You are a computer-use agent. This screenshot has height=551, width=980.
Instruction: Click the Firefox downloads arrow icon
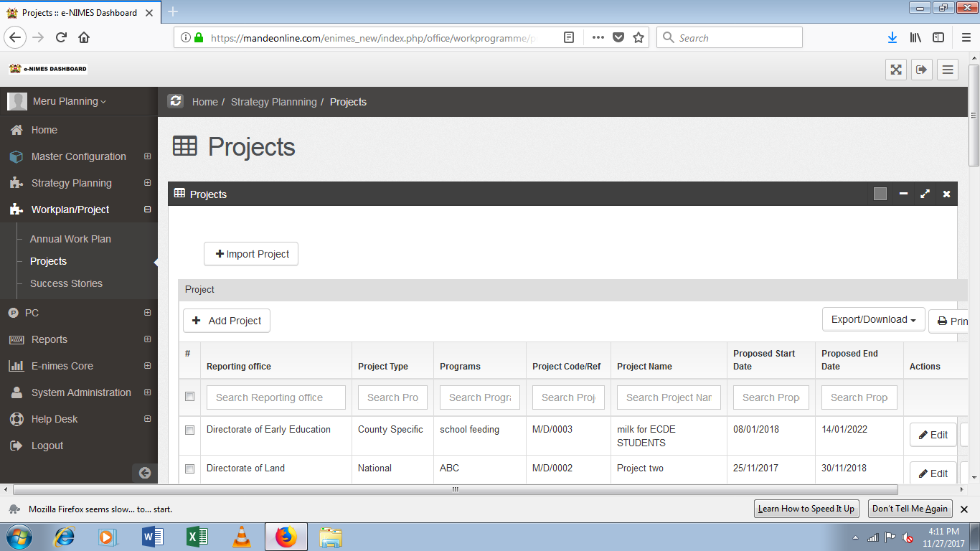coord(892,38)
